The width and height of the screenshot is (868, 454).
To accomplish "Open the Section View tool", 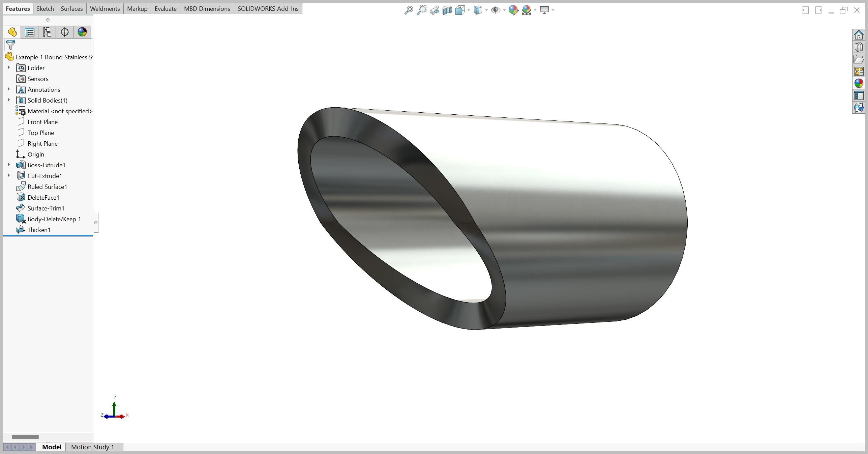I will point(447,10).
